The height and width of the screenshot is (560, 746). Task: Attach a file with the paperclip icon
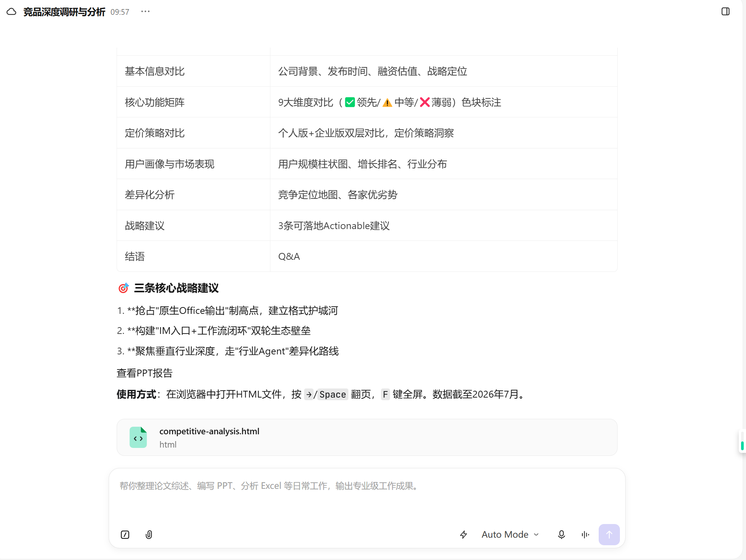click(x=149, y=535)
